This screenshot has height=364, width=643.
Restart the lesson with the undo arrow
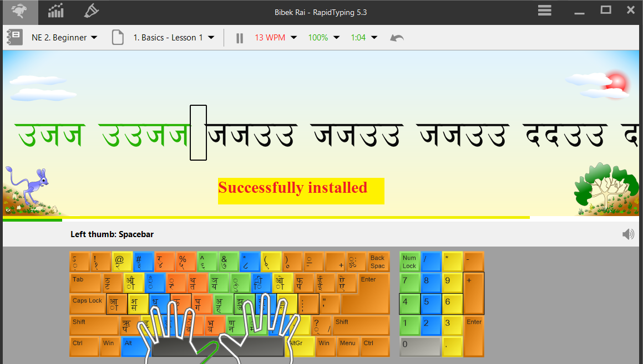pyautogui.click(x=396, y=38)
